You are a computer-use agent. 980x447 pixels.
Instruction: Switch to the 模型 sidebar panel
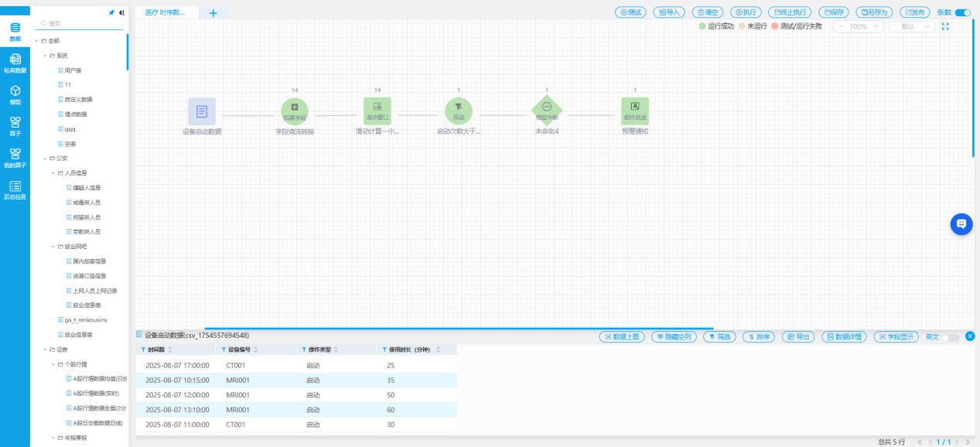[15, 95]
